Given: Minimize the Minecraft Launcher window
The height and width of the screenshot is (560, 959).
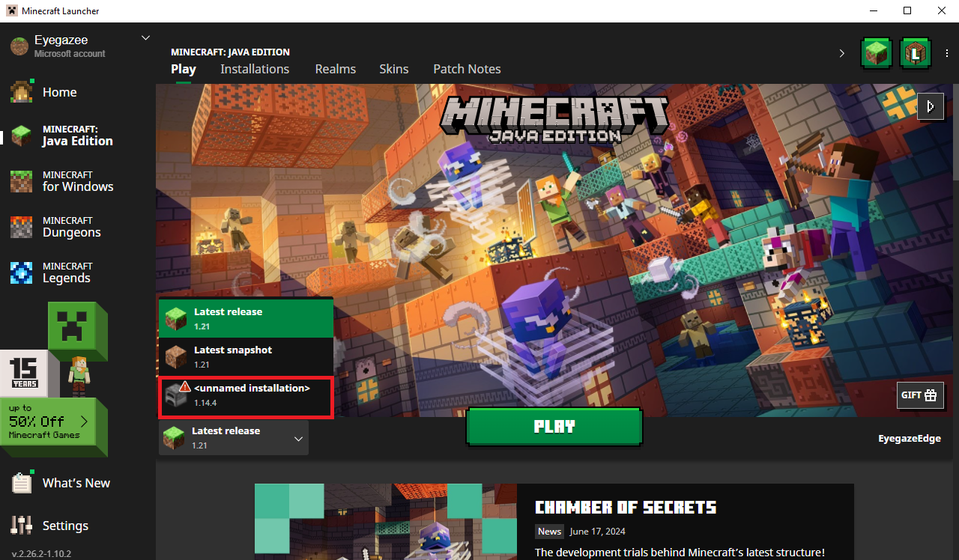Looking at the screenshot, I should (x=872, y=10).
